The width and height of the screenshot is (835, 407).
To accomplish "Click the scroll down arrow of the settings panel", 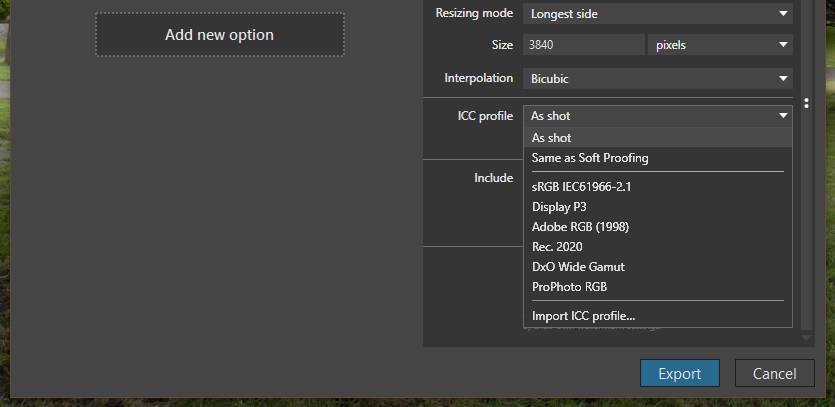I will [807, 338].
